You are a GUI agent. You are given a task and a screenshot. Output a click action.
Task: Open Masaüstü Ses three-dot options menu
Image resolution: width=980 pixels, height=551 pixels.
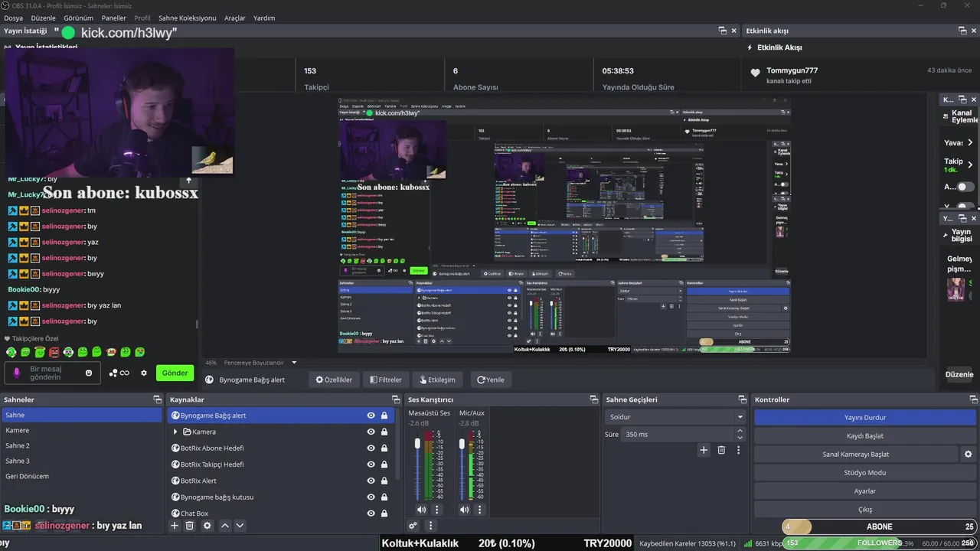(x=437, y=510)
